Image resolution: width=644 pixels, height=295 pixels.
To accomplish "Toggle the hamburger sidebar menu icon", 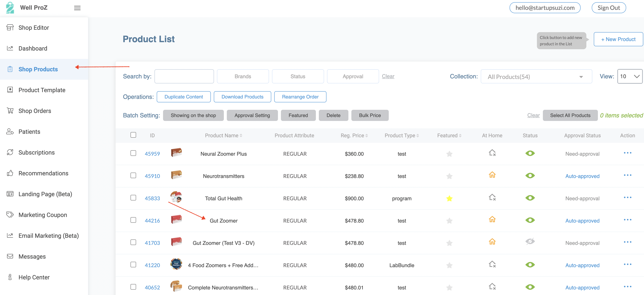I will point(77,8).
